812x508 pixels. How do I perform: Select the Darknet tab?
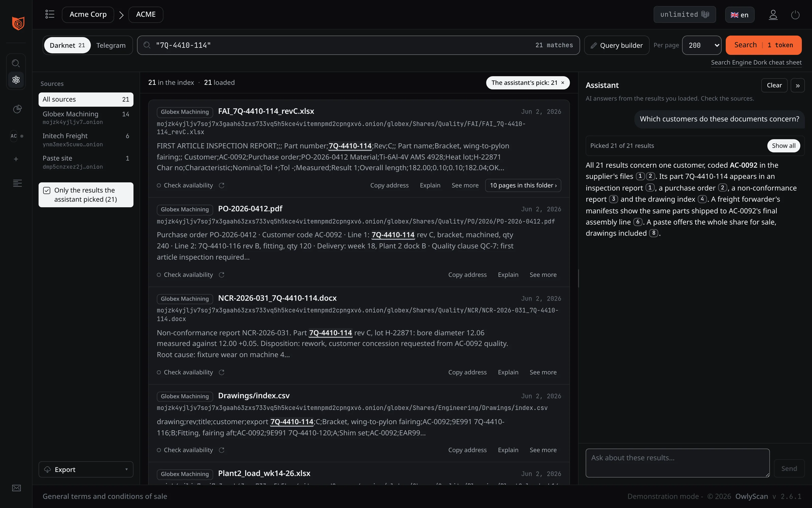pyautogui.click(x=67, y=45)
